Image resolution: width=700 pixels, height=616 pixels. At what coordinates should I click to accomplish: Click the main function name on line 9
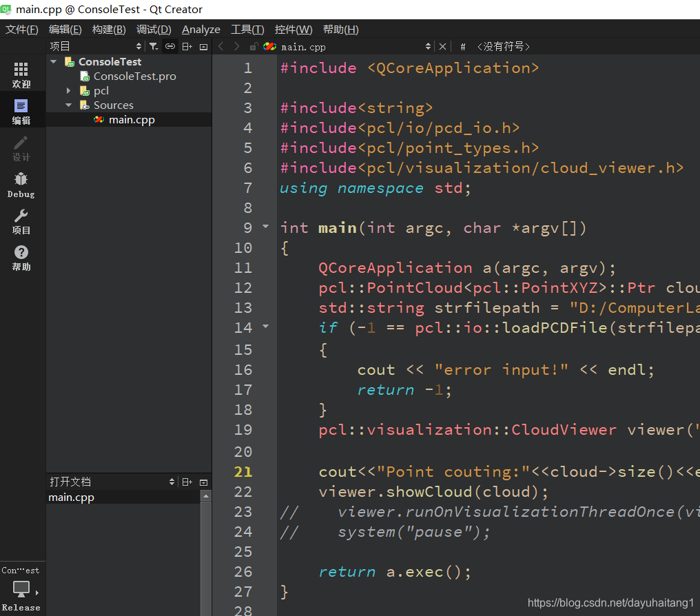pos(338,227)
